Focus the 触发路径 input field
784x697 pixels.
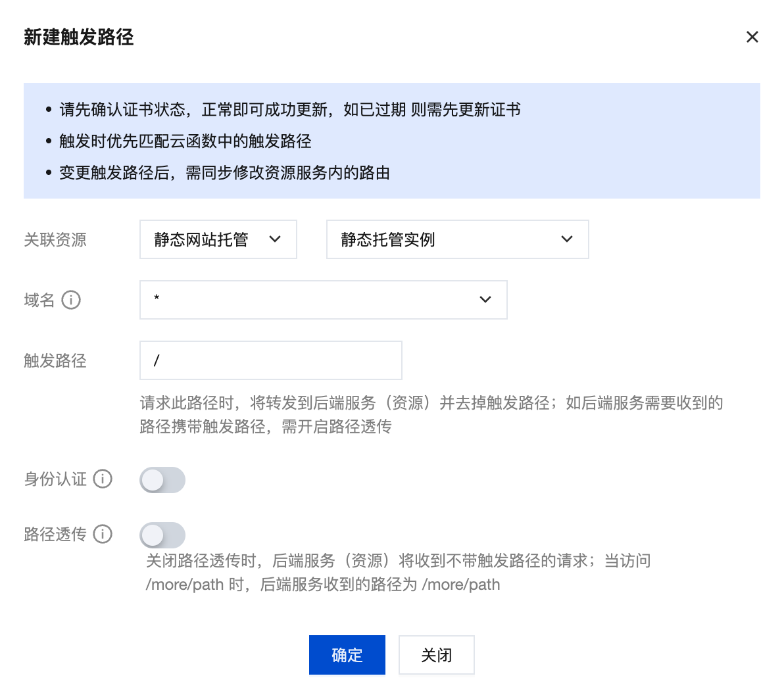coord(270,360)
